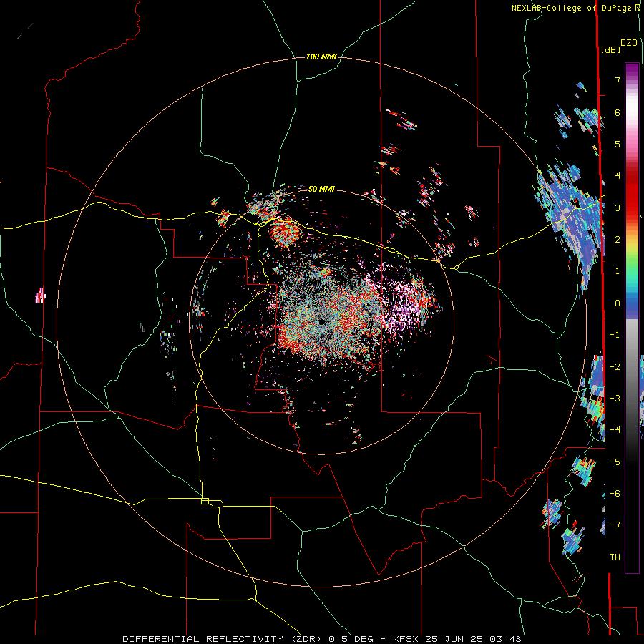Viewport: 644px width, 644px height.
Task: Click the DZD legend title
Action: [x=629, y=43]
